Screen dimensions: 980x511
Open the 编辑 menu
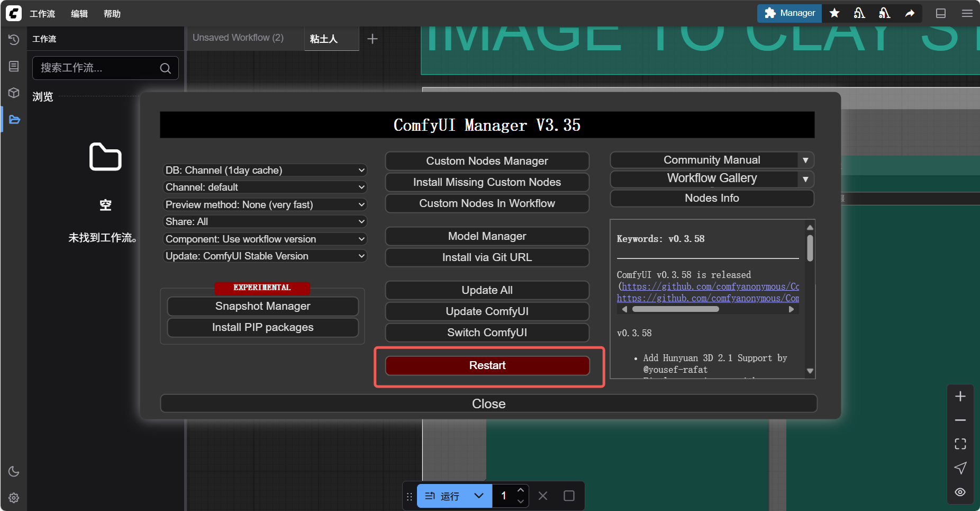pos(79,14)
